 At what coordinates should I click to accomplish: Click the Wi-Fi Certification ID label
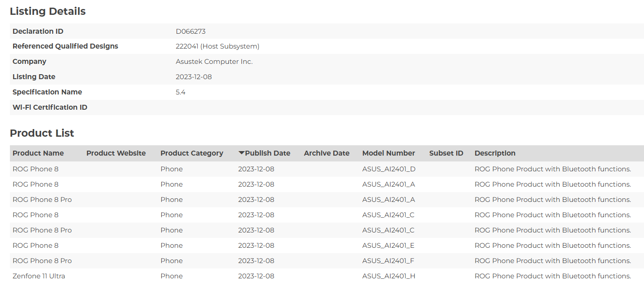click(50, 107)
